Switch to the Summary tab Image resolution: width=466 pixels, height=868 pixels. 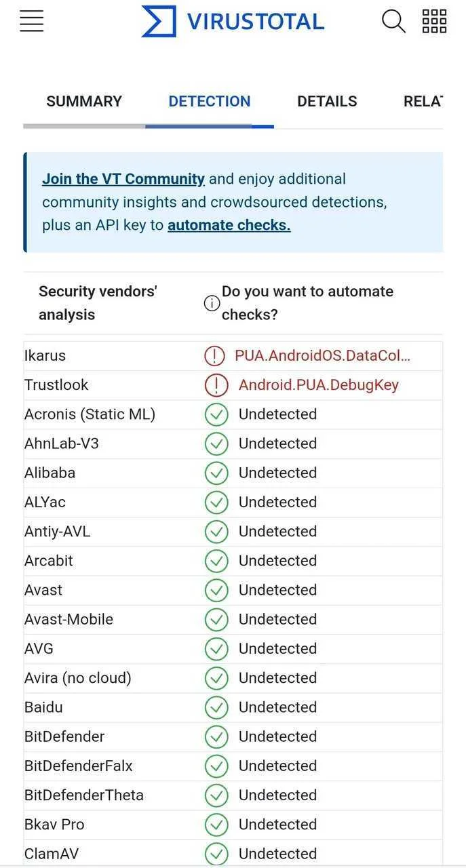coord(84,102)
